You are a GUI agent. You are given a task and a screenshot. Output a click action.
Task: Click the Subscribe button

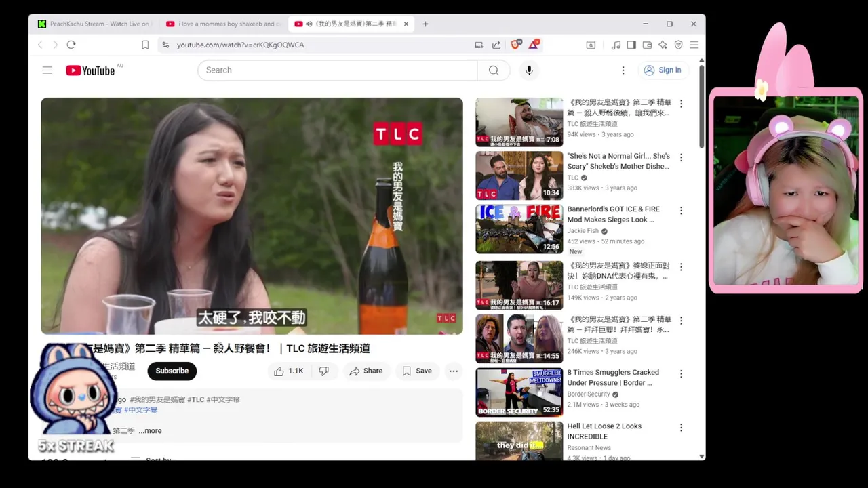pyautogui.click(x=172, y=371)
